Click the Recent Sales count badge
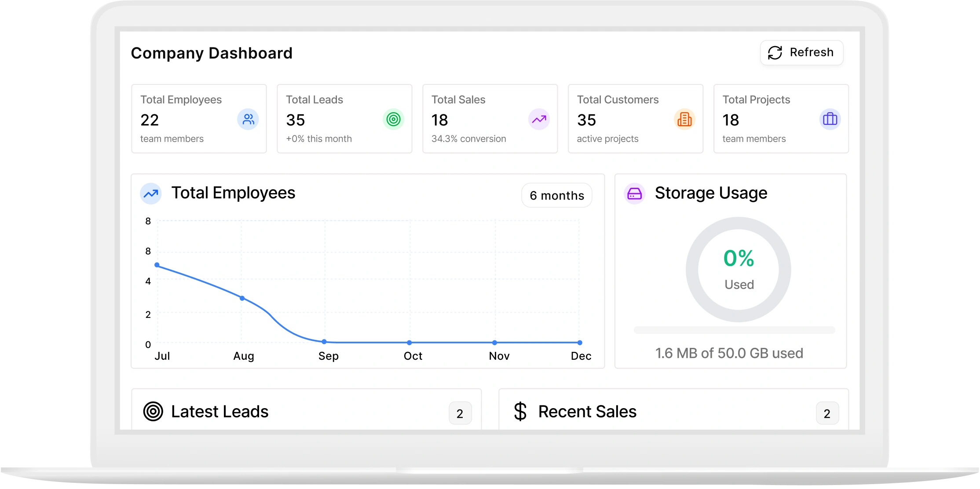 (827, 413)
